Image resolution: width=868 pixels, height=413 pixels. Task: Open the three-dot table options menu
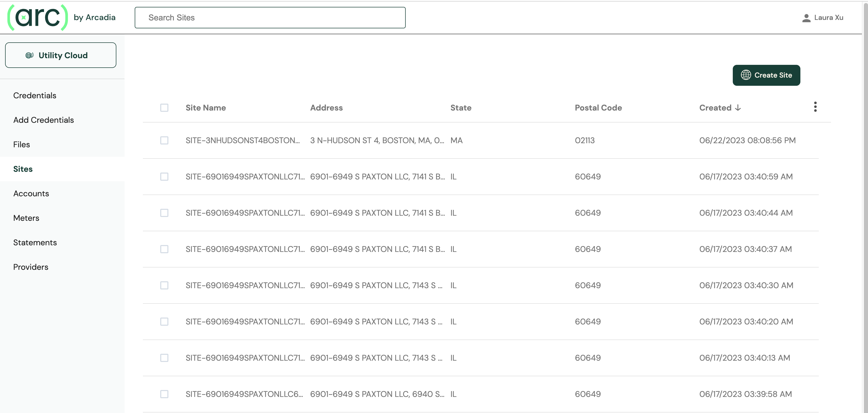pos(815,107)
